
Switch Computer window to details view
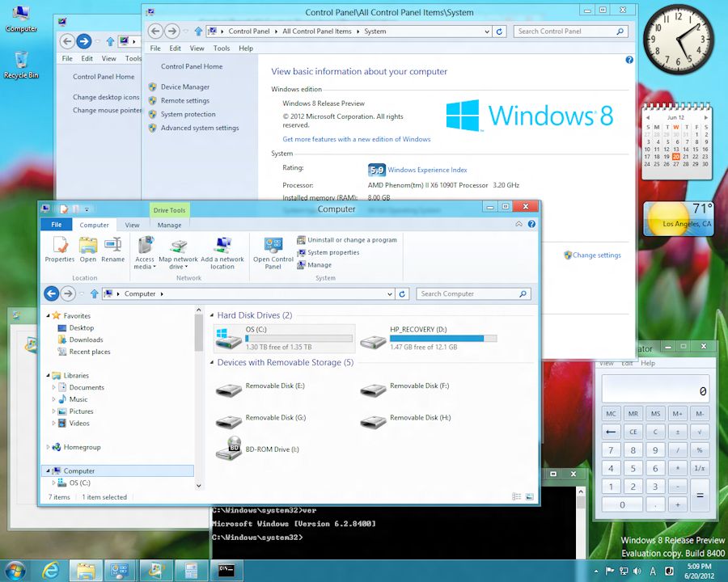[x=516, y=496]
